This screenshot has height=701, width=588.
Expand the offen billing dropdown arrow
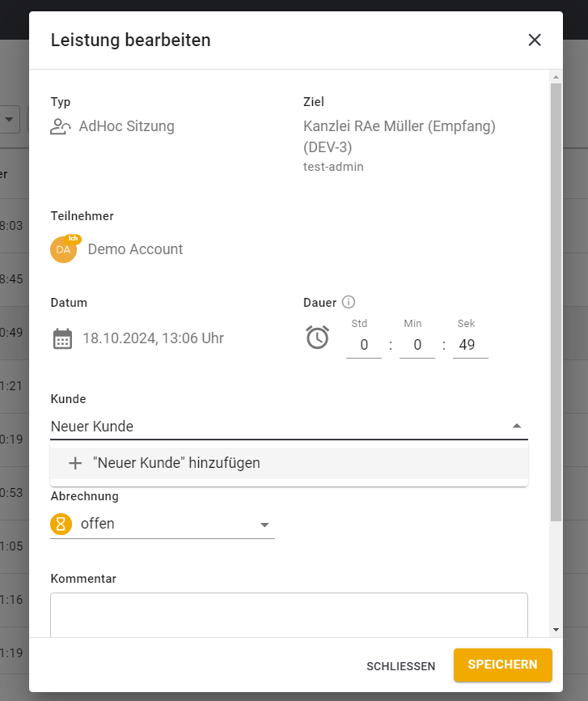point(264,525)
